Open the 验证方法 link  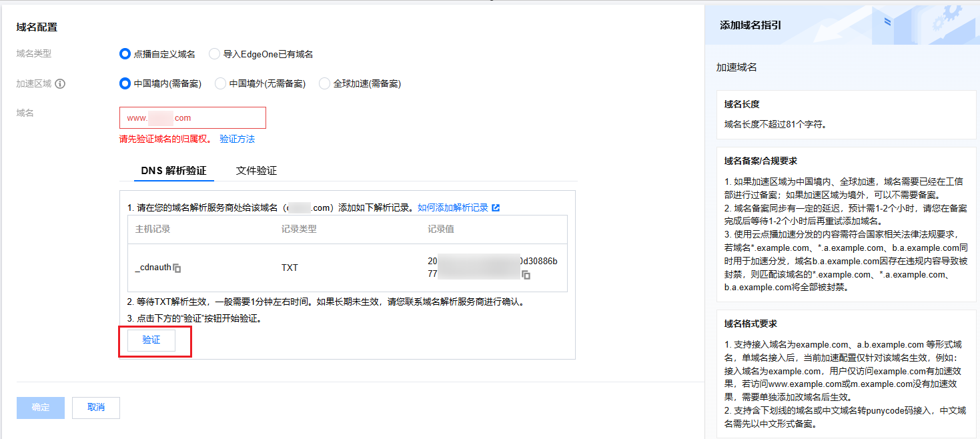pos(237,139)
